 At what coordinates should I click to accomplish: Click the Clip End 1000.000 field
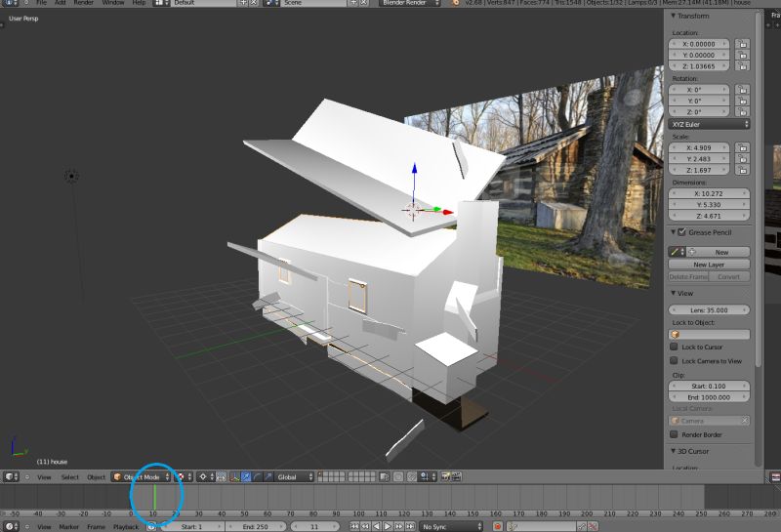click(x=709, y=397)
